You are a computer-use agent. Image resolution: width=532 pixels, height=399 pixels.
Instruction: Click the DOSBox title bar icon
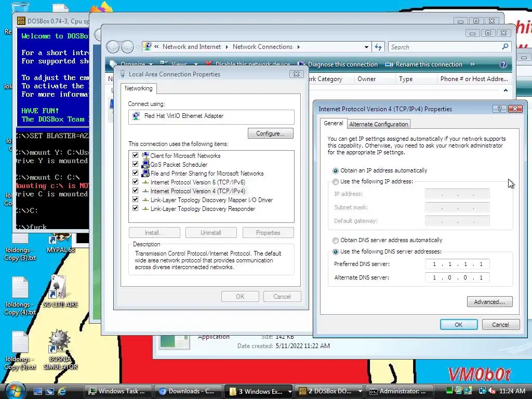click(x=21, y=21)
